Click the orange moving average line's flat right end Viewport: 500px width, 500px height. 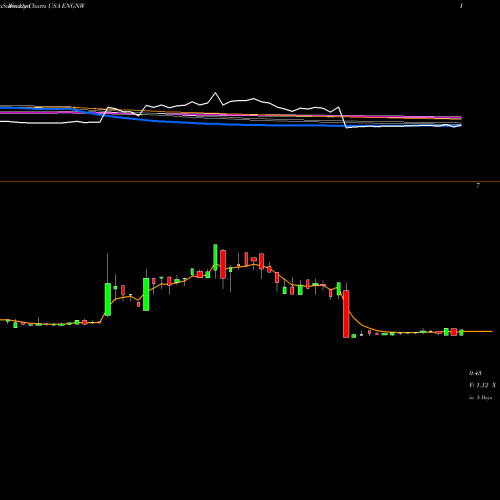(x=477, y=331)
